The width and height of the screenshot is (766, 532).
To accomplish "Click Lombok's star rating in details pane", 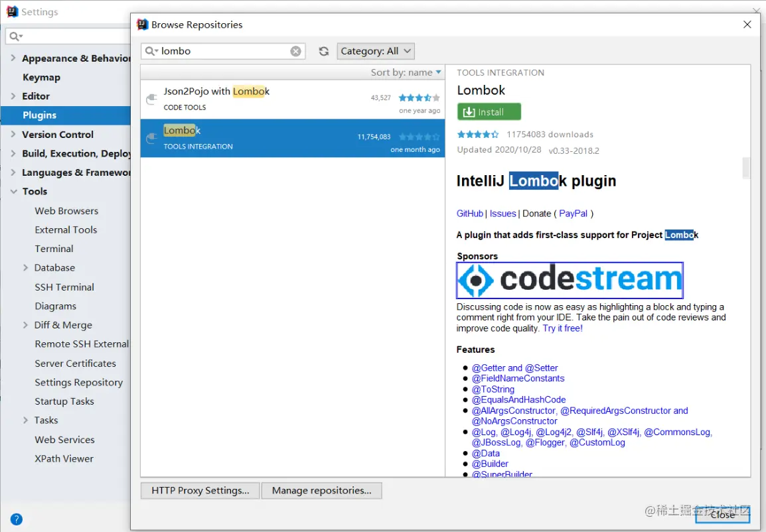I will (x=478, y=135).
